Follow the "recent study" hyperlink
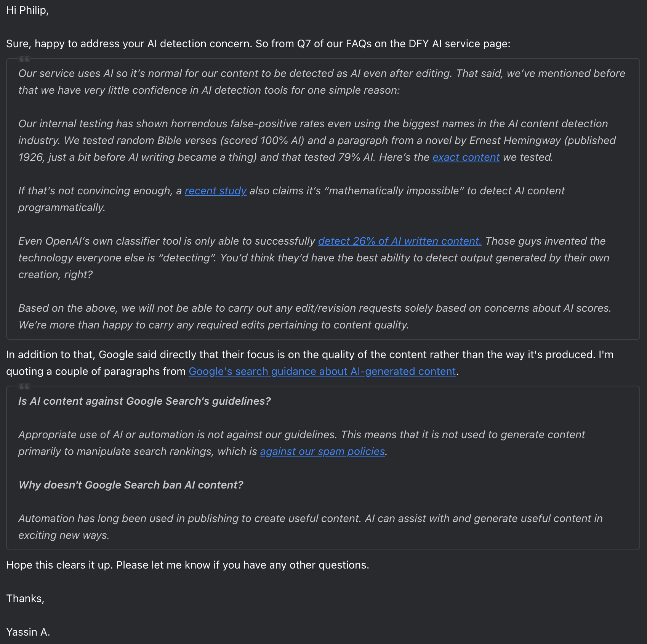Image resolution: width=647 pixels, height=644 pixels. (216, 191)
